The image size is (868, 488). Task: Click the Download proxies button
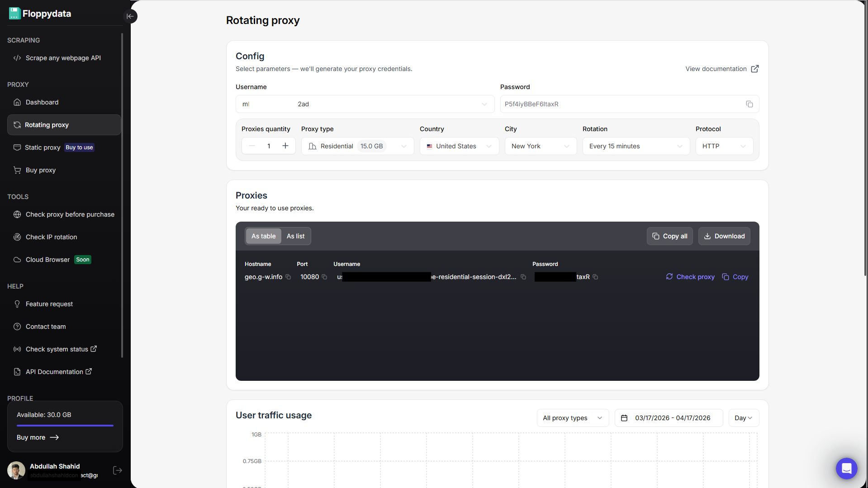[724, 236]
